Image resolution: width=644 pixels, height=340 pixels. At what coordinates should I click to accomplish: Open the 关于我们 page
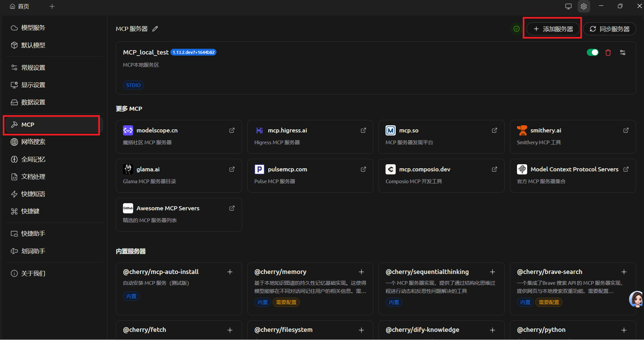54,273
